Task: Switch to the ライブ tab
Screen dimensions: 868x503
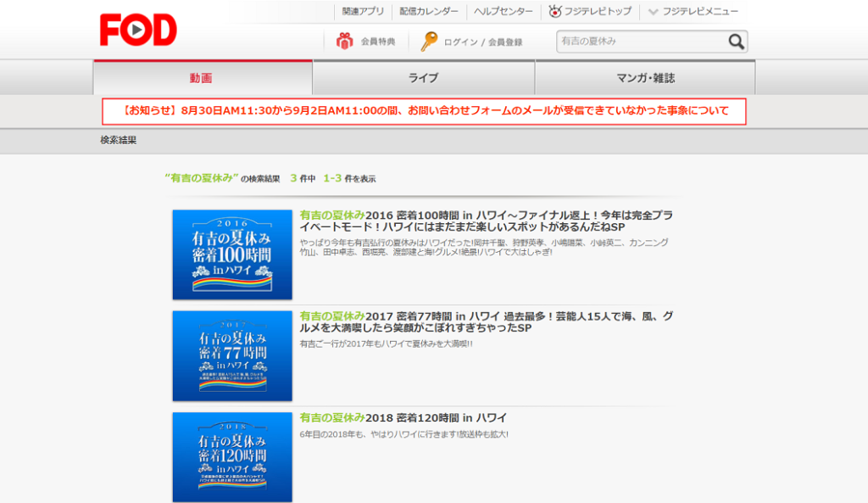Action: point(423,78)
